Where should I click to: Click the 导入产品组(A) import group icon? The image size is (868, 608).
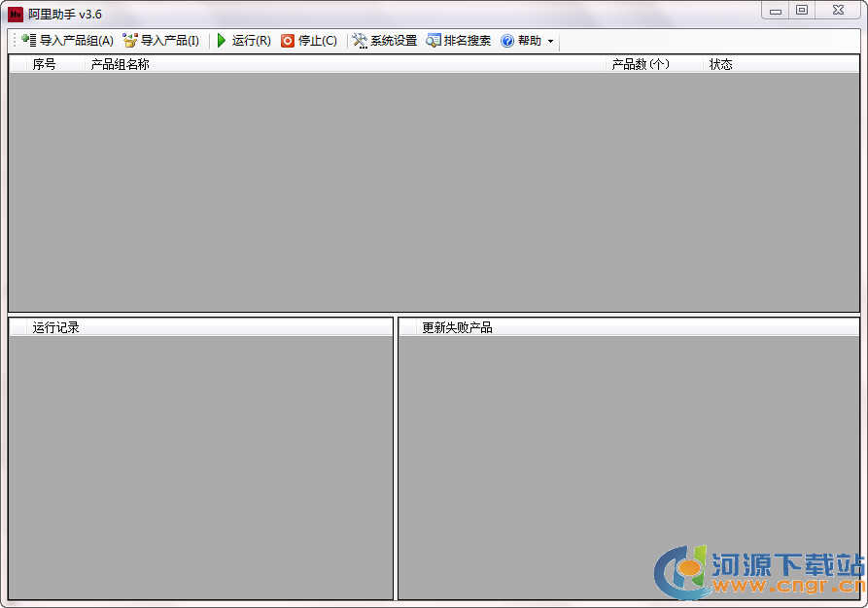29,41
